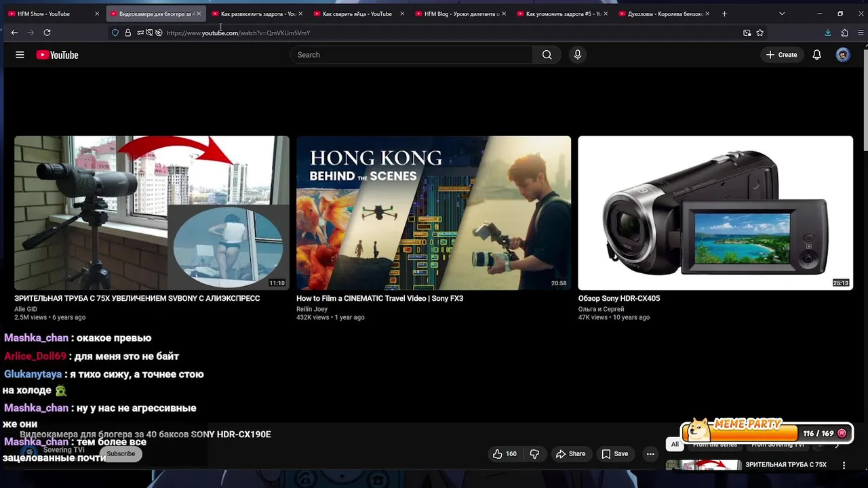Switch to the Духоловы tab

665,14
